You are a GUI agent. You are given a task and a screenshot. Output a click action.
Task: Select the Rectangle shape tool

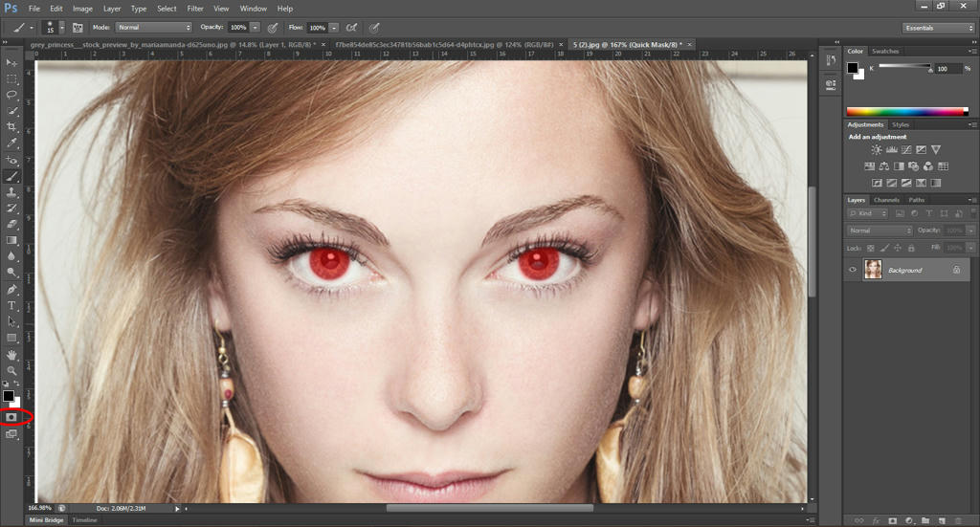[11, 338]
